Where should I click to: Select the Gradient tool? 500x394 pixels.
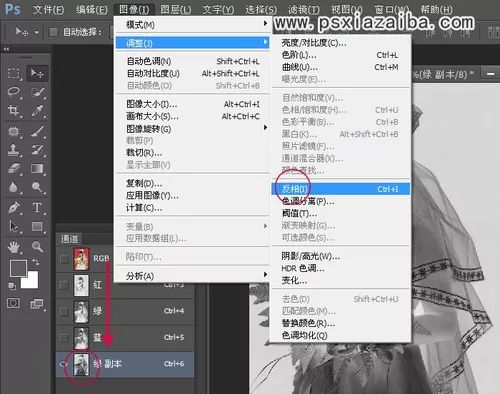pos(37,168)
